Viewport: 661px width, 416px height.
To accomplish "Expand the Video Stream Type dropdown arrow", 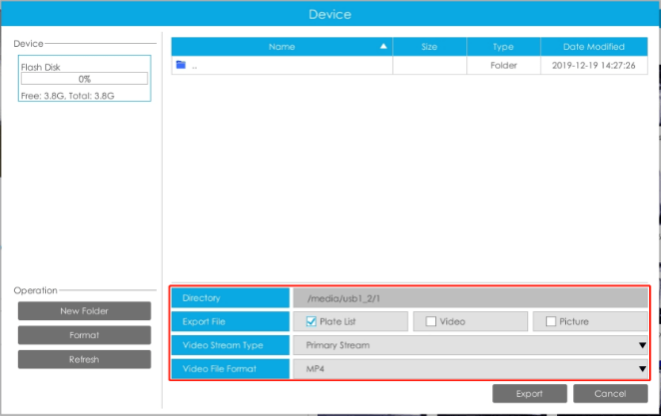I will [642, 345].
